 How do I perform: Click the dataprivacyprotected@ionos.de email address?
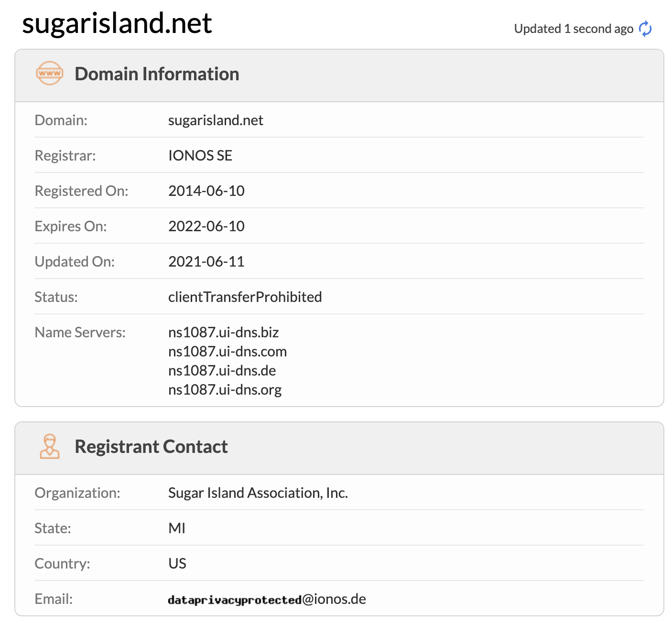click(x=267, y=599)
